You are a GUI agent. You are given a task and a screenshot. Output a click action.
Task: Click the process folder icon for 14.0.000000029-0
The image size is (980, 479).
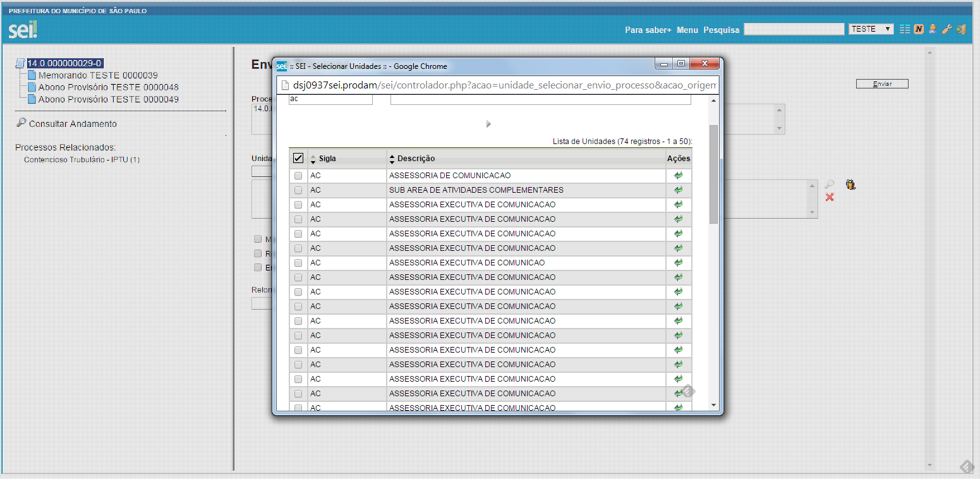pyautogui.click(x=20, y=63)
